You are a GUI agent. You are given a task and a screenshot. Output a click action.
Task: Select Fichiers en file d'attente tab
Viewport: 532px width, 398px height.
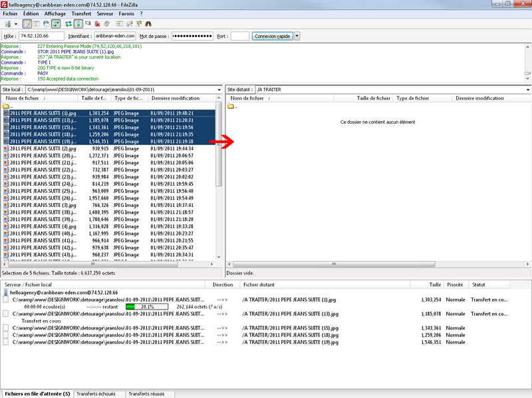click(x=37, y=394)
